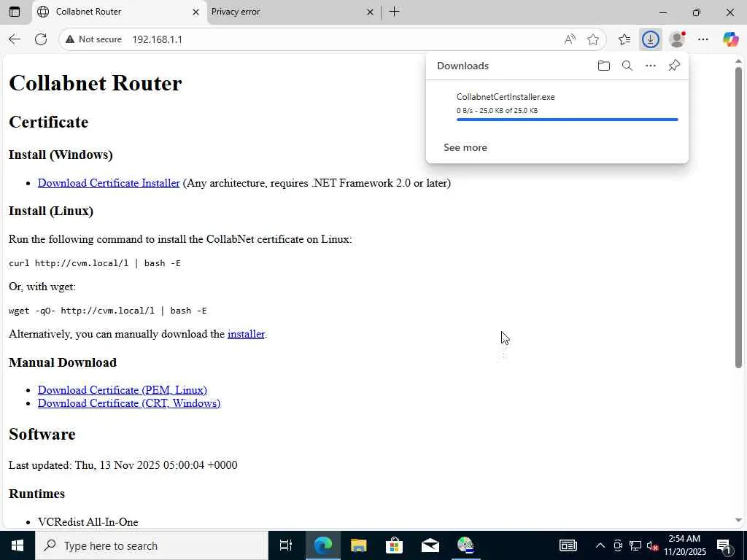The width and height of the screenshot is (747, 560).
Task: Open downloads folder icon in Downloads panel
Action: tap(603, 66)
